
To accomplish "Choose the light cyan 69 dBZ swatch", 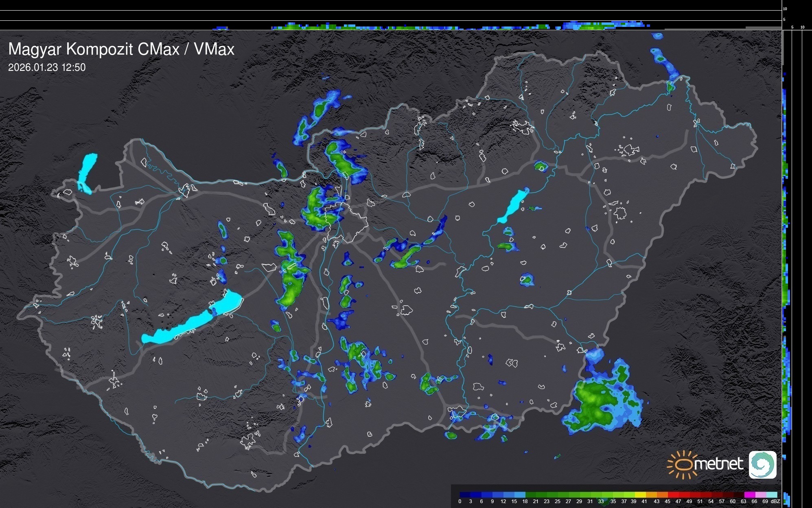I will tap(771, 495).
